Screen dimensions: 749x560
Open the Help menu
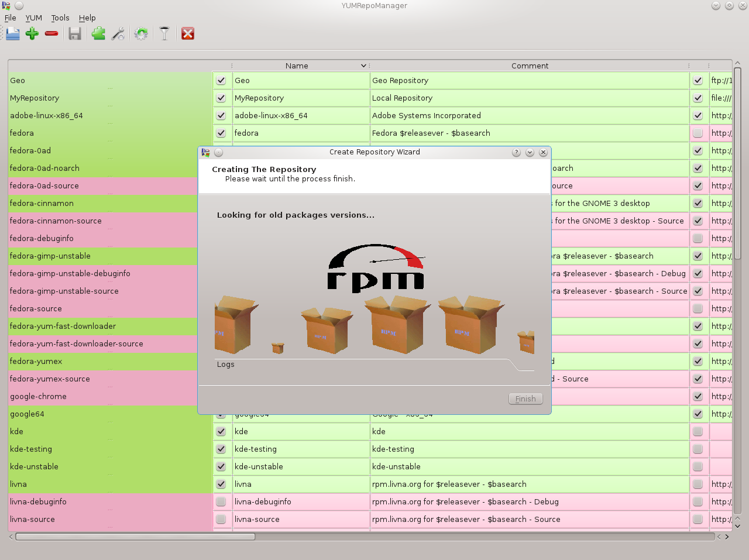(87, 18)
